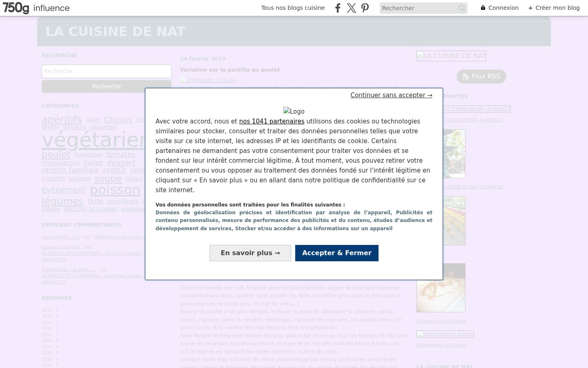588x368 pixels.
Task: Focus the sidebar Recherche input
Action: (x=107, y=71)
